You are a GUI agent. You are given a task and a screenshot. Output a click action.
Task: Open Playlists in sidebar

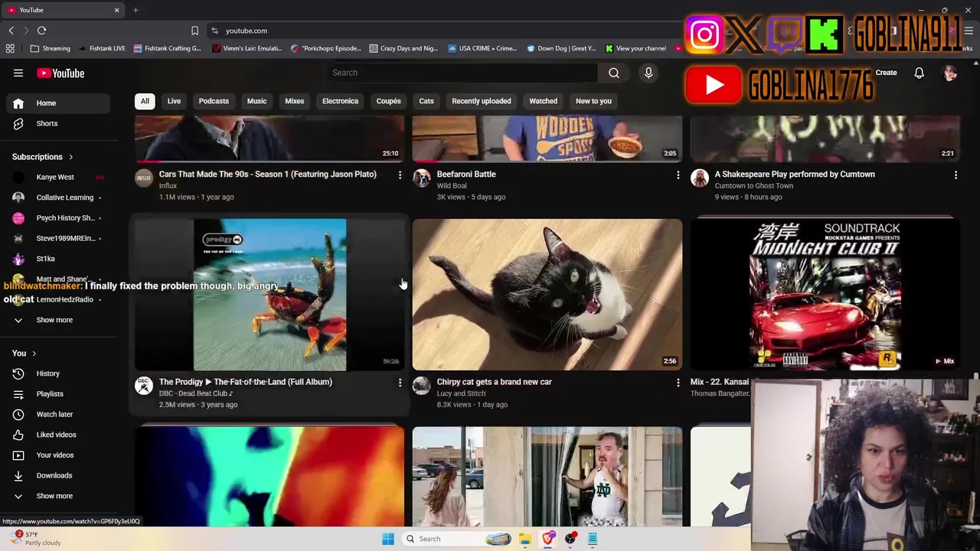point(59,394)
